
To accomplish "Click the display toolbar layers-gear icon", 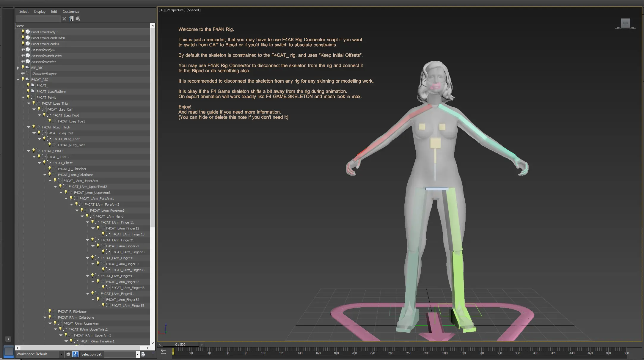I will coord(78,19).
